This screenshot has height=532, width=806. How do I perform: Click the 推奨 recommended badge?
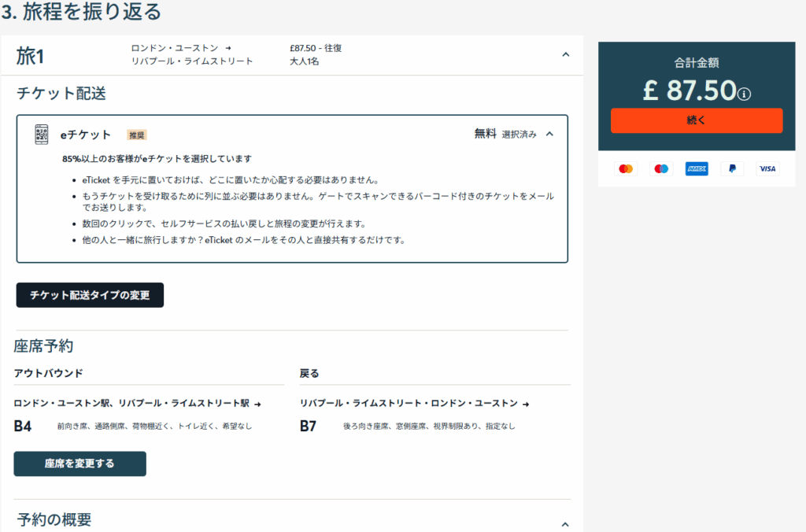(137, 135)
